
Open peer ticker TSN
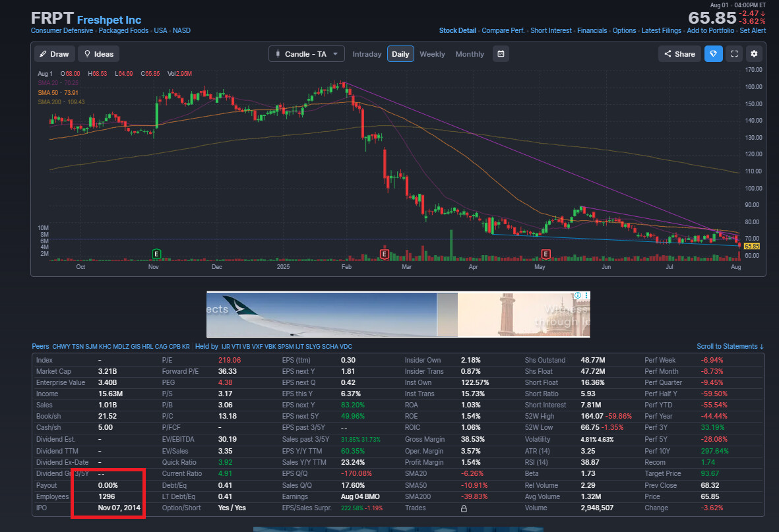pos(78,347)
